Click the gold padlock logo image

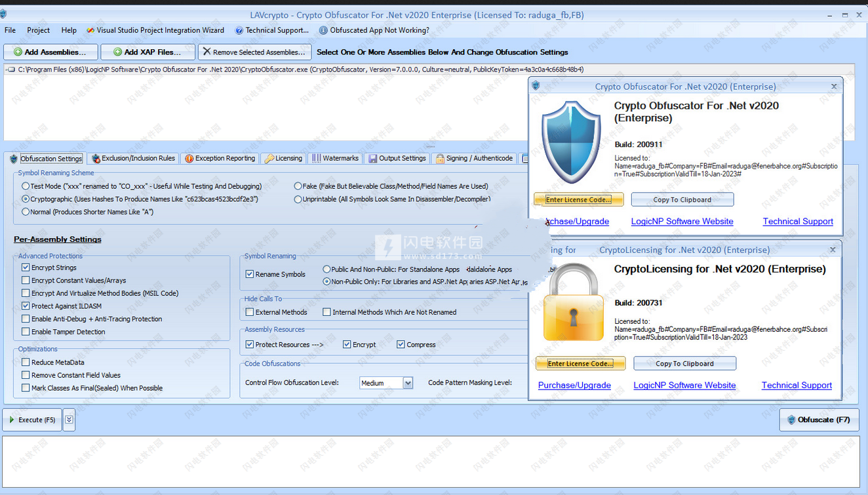tap(574, 302)
